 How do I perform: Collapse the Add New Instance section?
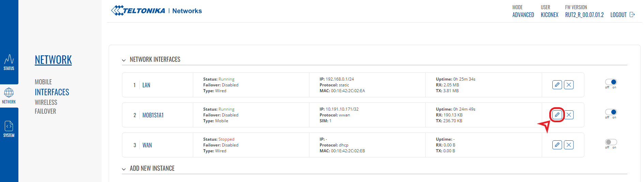click(124, 169)
